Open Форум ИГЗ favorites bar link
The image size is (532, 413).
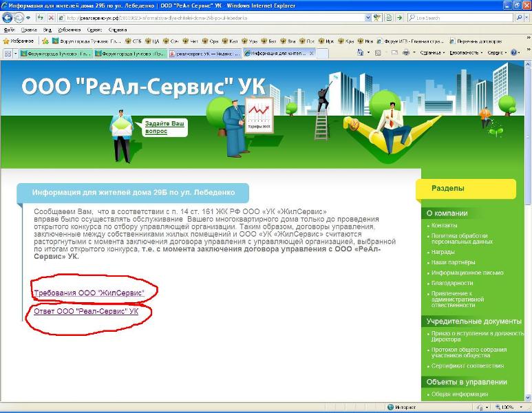coord(410,41)
